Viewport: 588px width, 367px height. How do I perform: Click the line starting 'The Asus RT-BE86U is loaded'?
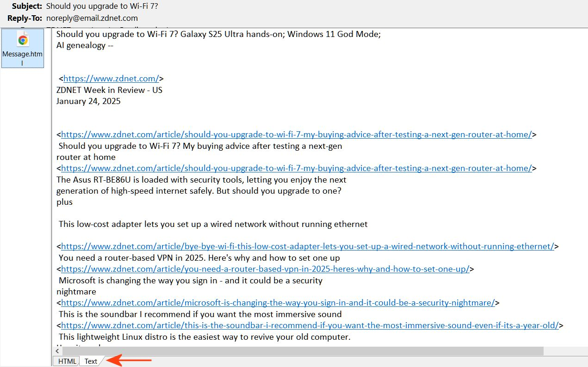[x=201, y=179]
